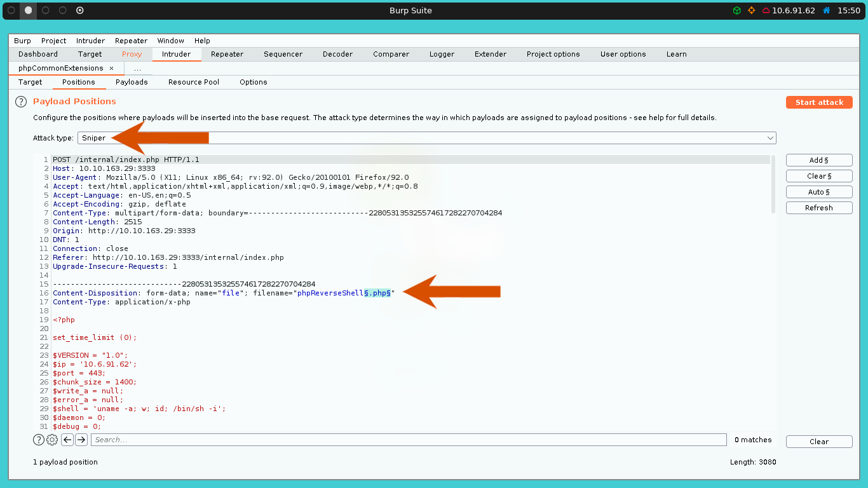Open the Attack type dropdown
The width and height of the screenshot is (868, 488).
point(427,138)
